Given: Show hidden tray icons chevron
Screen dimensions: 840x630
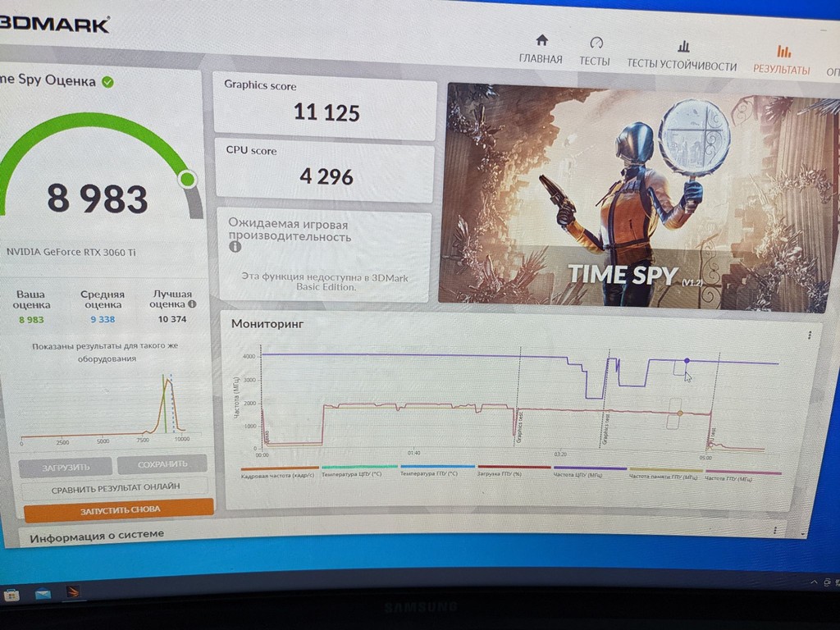Looking at the screenshot, I should click(x=815, y=582).
